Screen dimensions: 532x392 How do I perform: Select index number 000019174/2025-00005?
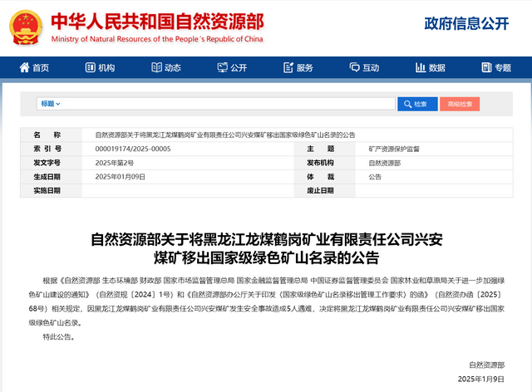[133, 149]
